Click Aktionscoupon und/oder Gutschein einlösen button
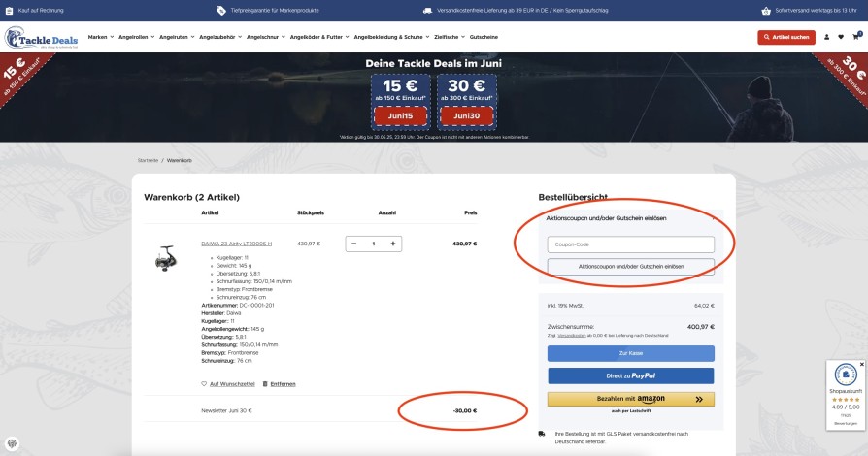Viewport: 868px width, 456px height. pos(630,267)
